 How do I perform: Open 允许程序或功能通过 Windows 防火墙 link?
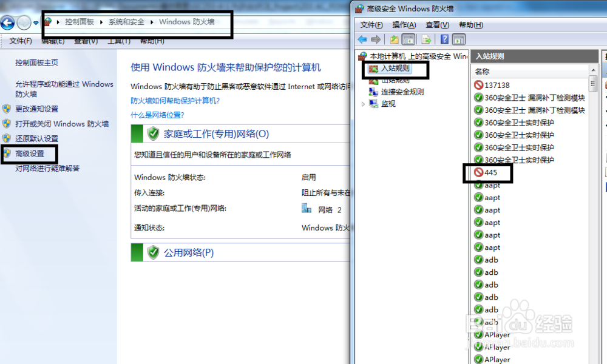click(64, 89)
